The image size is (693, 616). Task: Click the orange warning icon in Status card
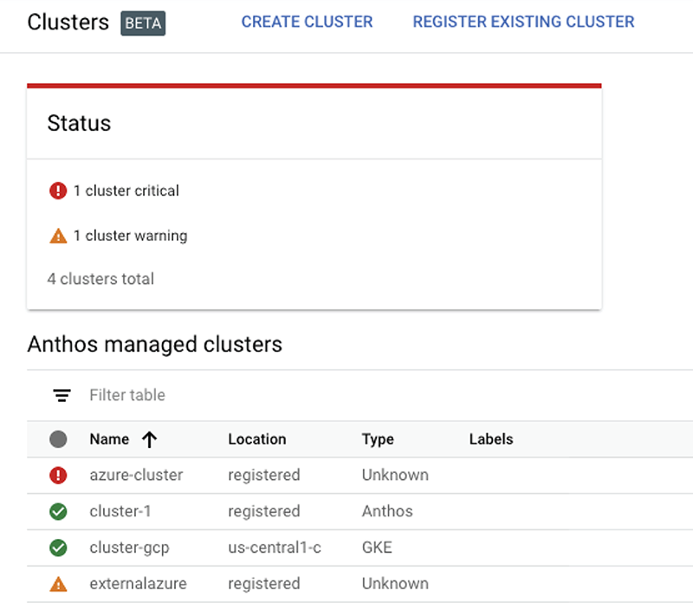58,236
